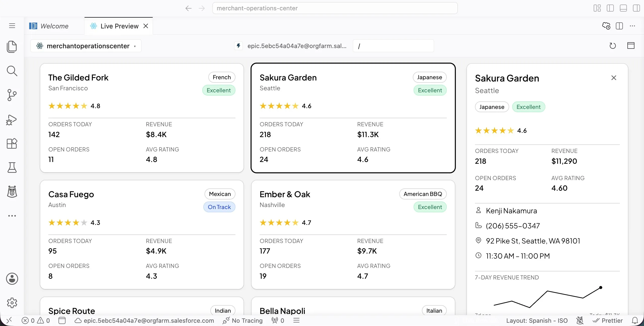Open the Explorer files icon in sidebar
Image resolution: width=644 pixels, height=326 pixels.
[12, 47]
